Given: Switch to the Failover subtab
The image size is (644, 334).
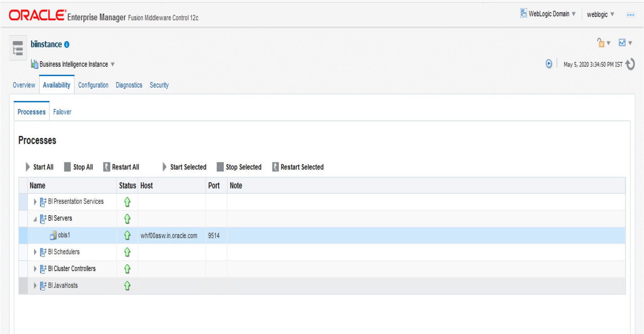Looking at the screenshot, I should pos(62,112).
